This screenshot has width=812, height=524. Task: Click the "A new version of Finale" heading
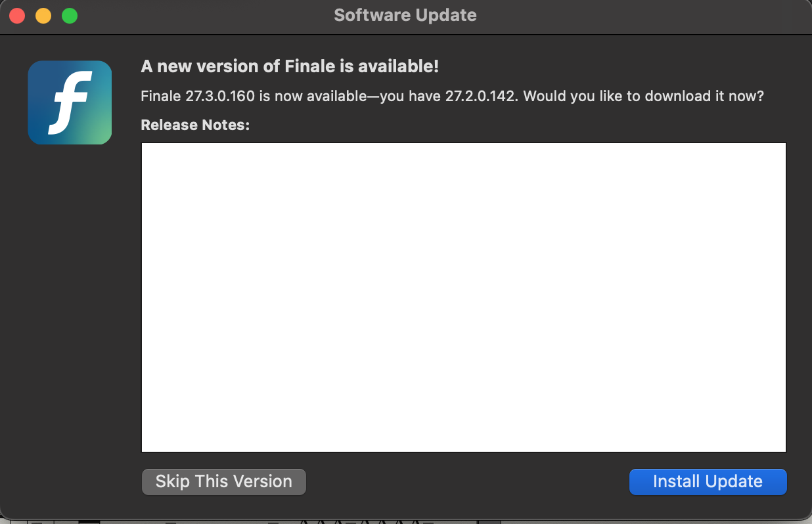[x=290, y=66]
